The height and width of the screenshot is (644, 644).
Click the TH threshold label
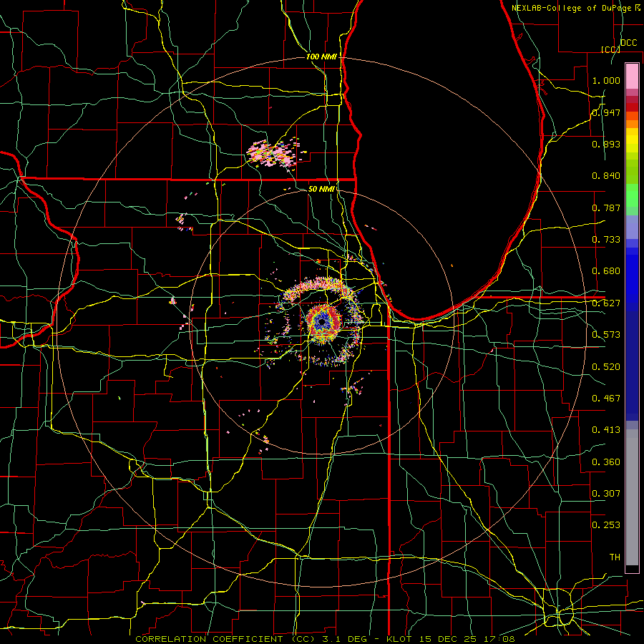pyautogui.click(x=615, y=557)
